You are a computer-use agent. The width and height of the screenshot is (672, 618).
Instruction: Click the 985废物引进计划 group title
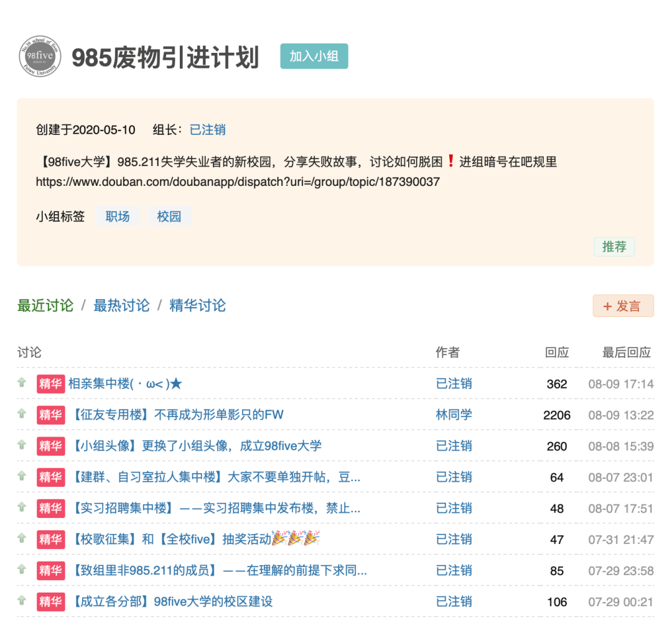pyautogui.click(x=166, y=57)
